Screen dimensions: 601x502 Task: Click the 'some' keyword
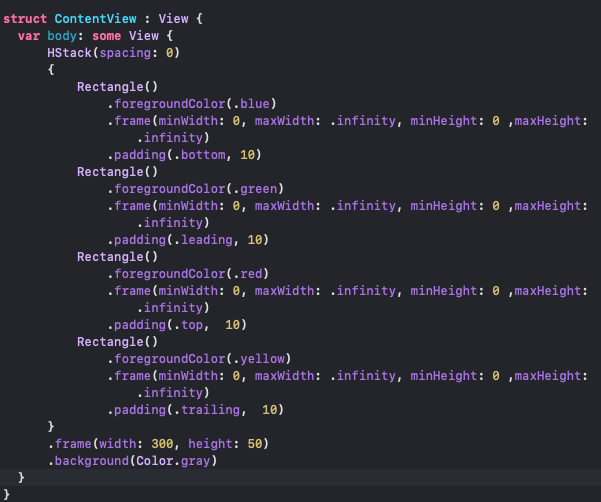(x=107, y=36)
